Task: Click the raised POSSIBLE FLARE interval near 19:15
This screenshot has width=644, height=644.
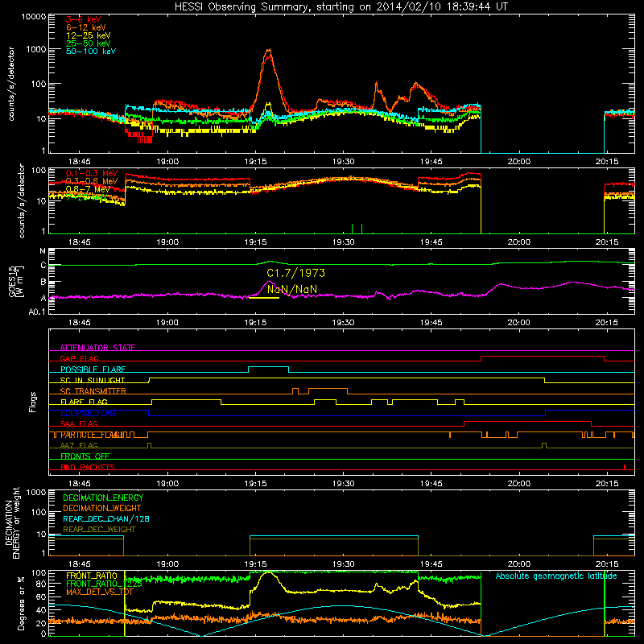Action: click(x=268, y=366)
